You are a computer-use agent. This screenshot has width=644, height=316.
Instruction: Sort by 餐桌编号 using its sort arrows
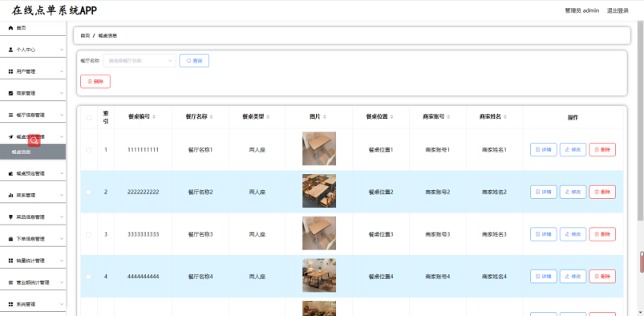(154, 117)
